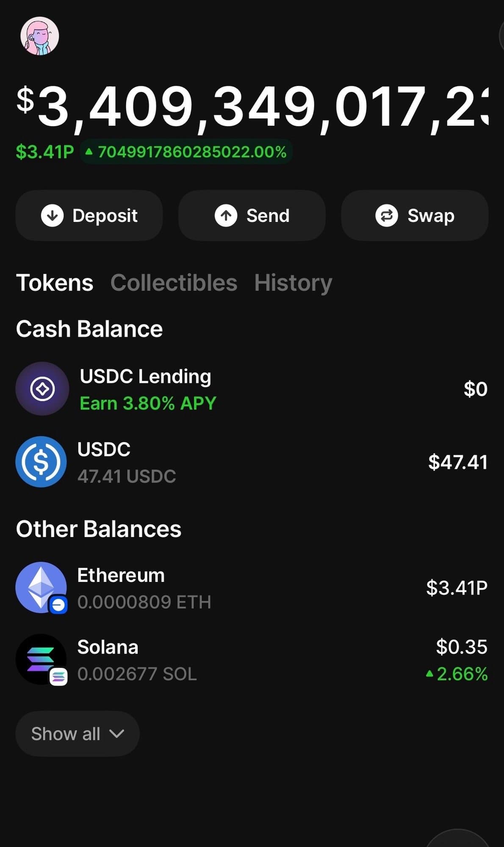Expand the Show all token list
This screenshot has width=504, height=847.
pos(66,734)
